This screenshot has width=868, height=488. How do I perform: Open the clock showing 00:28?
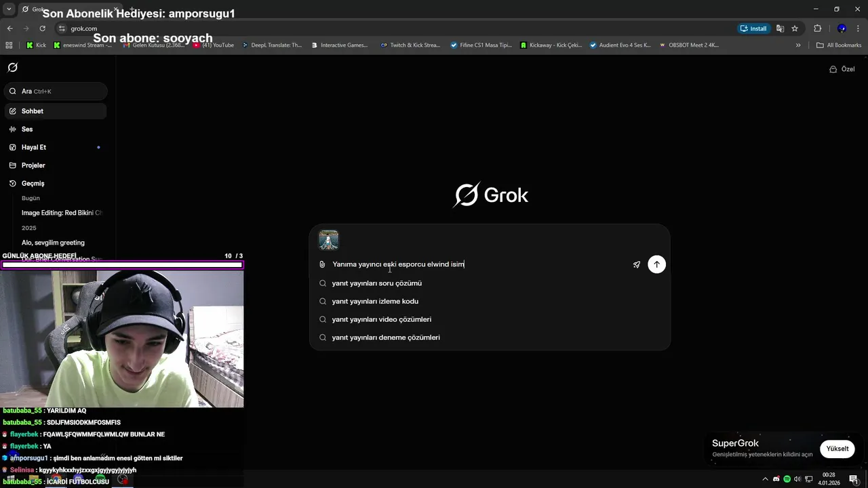[x=829, y=479]
